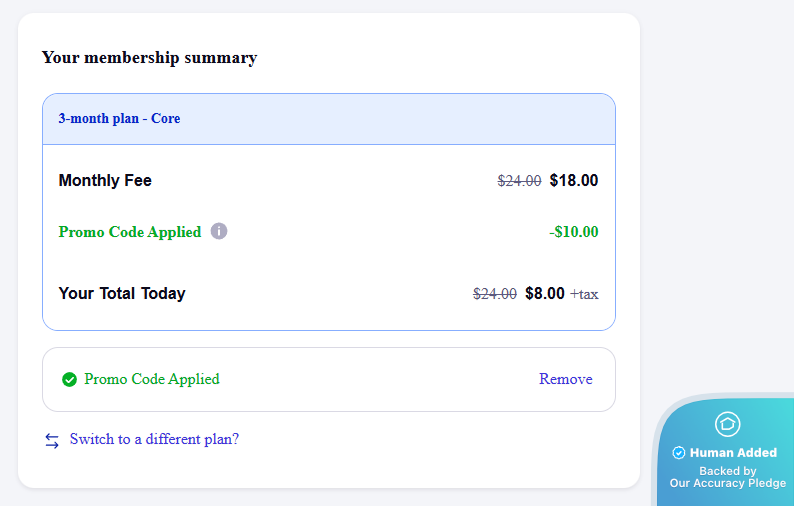
Task: Click the info icon beside Promo Code Applied
Action: point(219,231)
